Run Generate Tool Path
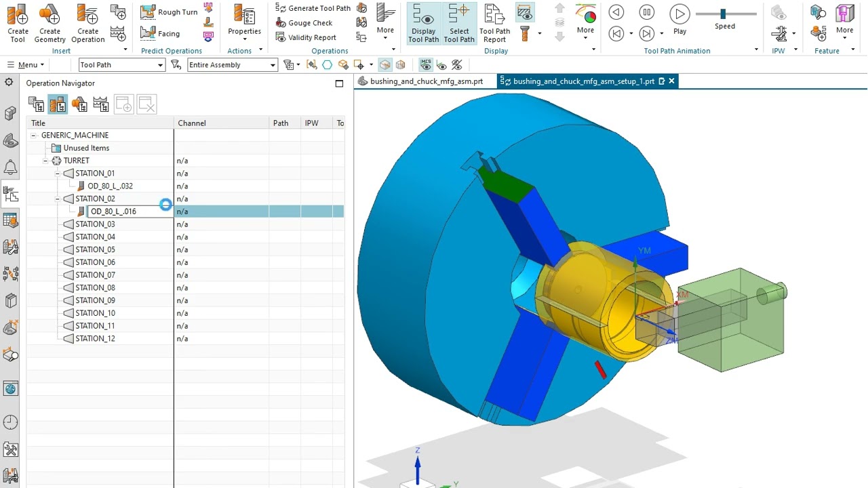 (313, 8)
